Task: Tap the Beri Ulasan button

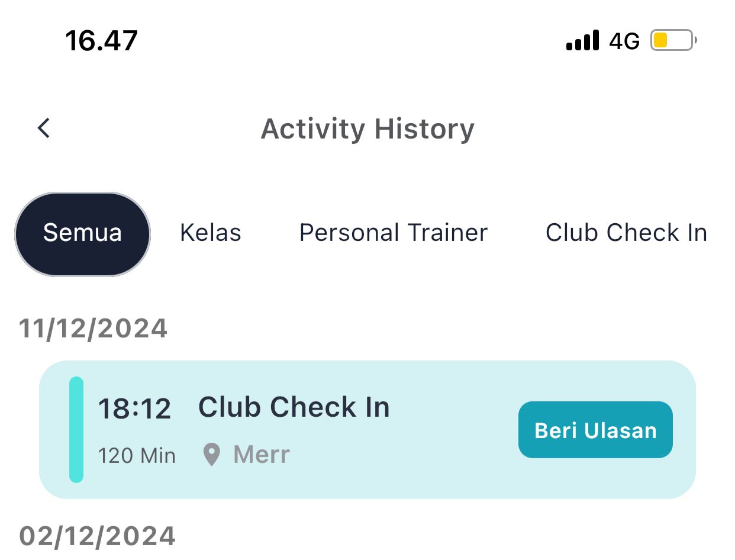Action: tap(595, 430)
